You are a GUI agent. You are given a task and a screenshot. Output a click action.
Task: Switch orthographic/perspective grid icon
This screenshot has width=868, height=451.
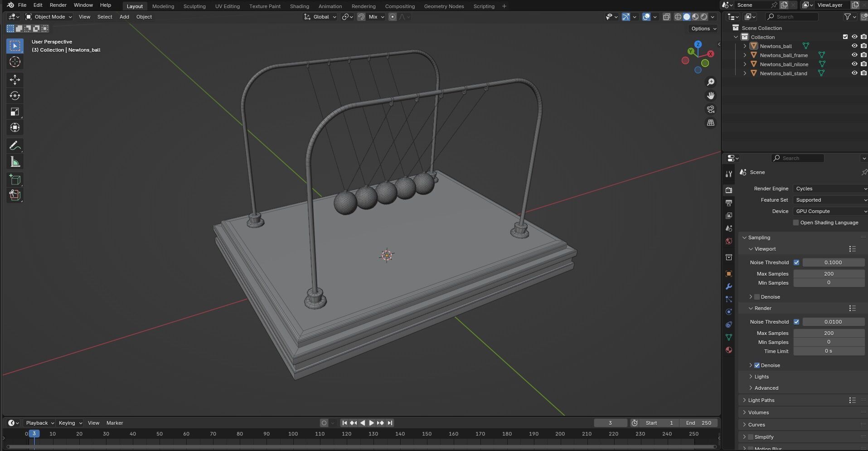pos(711,123)
